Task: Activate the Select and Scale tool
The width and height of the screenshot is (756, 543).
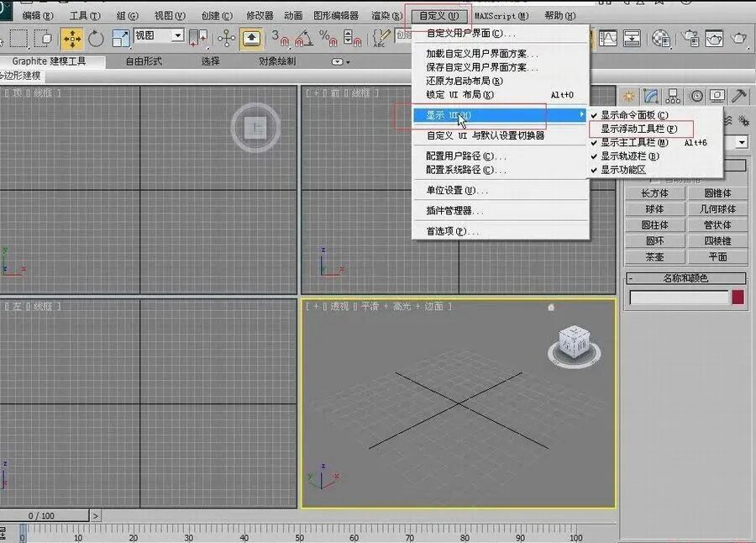Action: 120,38
